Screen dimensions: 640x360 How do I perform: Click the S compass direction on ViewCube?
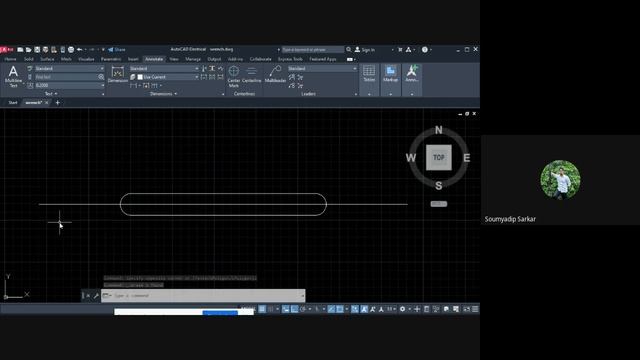[438, 186]
